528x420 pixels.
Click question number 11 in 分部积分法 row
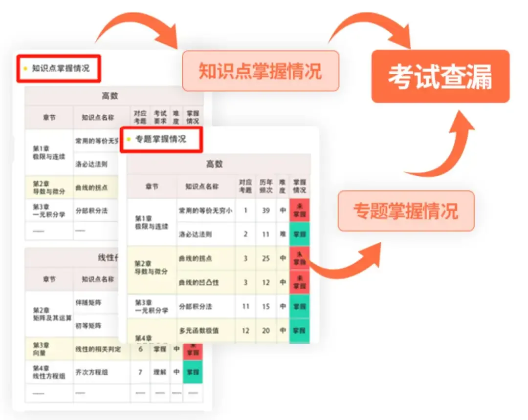click(246, 306)
